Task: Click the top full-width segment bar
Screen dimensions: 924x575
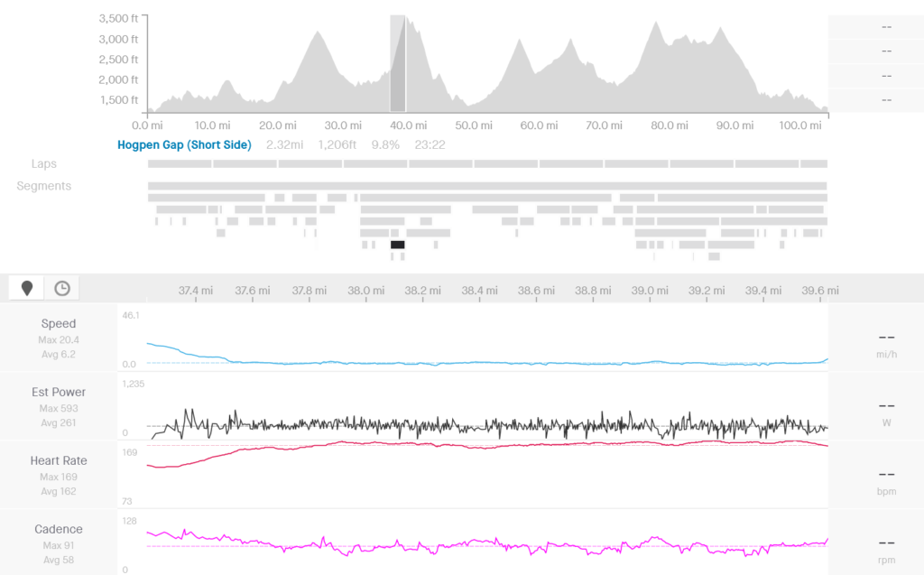Action: point(487,186)
